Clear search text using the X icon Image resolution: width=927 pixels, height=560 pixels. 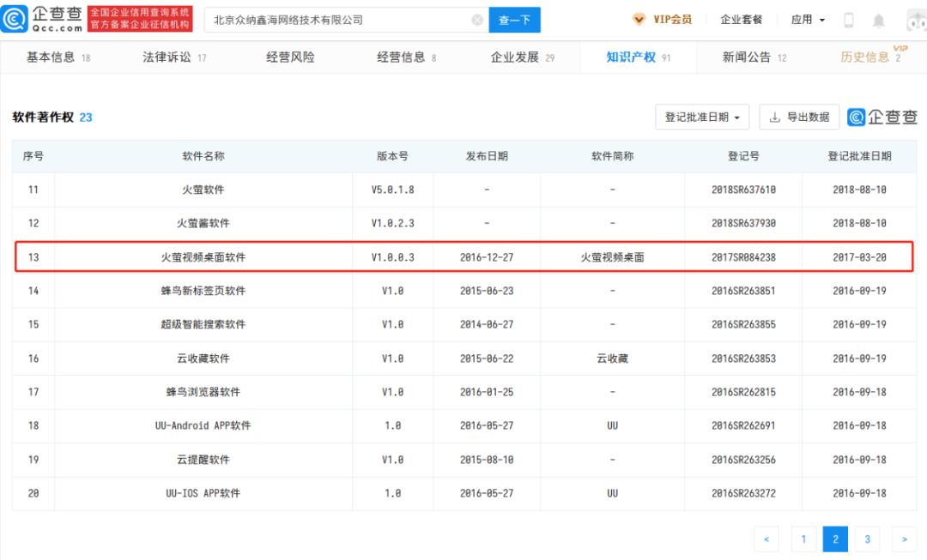(x=477, y=19)
